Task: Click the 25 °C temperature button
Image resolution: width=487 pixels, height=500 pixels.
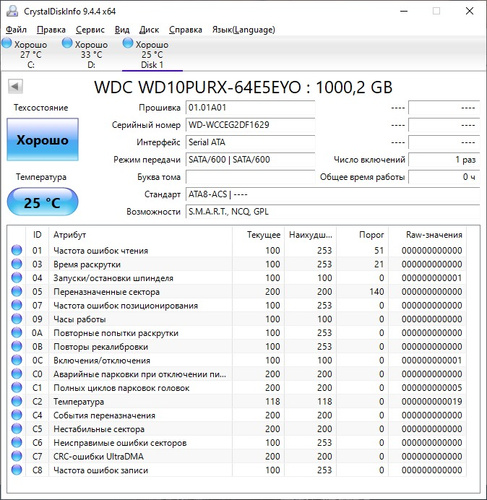Action: pos(43,202)
